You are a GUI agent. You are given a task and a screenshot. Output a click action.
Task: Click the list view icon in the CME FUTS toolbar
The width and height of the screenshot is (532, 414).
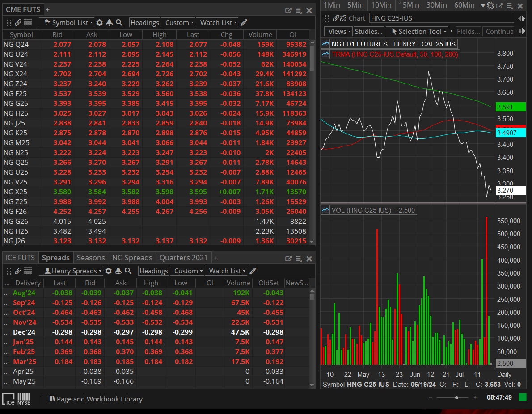point(28,22)
